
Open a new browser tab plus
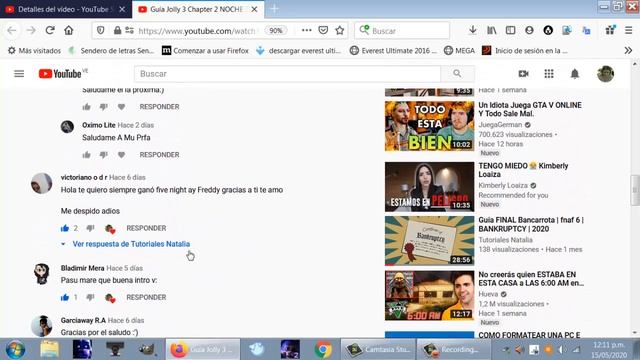[274, 9]
